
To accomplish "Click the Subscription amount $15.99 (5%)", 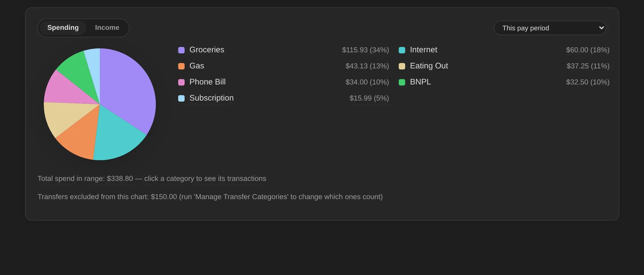I will [x=369, y=98].
